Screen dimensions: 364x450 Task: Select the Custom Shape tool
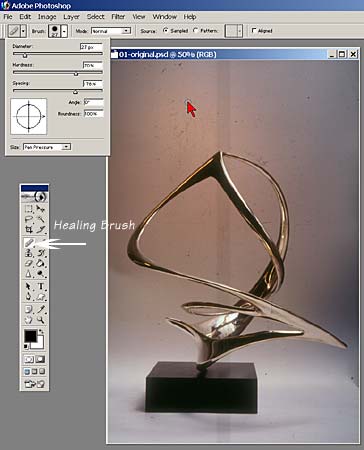(40, 296)
